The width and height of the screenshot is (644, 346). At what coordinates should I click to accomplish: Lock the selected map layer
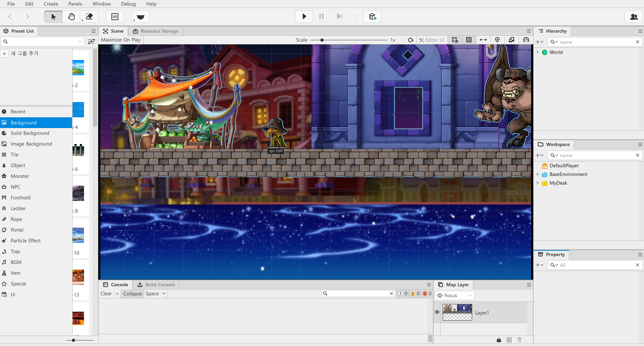[x=499, y=340]
